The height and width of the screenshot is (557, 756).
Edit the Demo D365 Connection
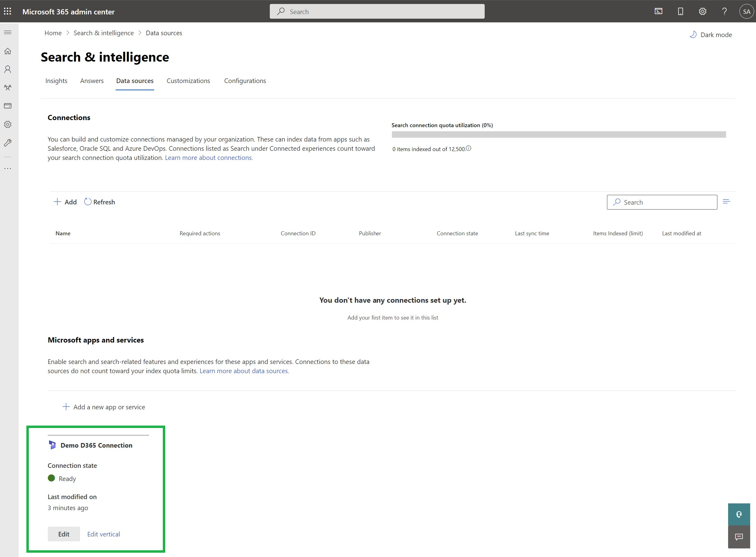(64, 534)
